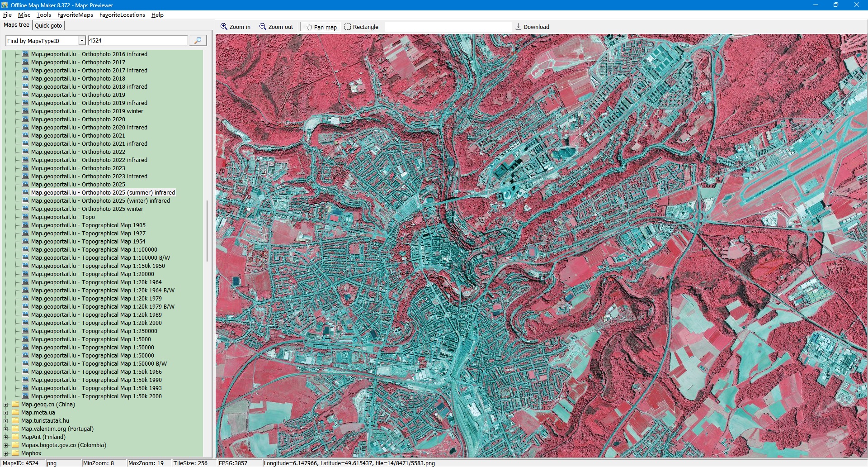Click the MapsTypeID search input field
Image resolution: width=868 pixels, height=467 pixels.
click(137, 41)
